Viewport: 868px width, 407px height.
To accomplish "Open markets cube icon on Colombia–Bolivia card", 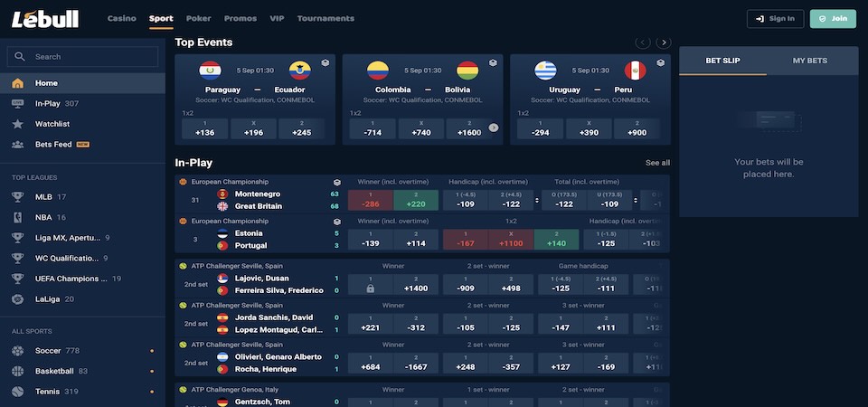I will 493,63.
